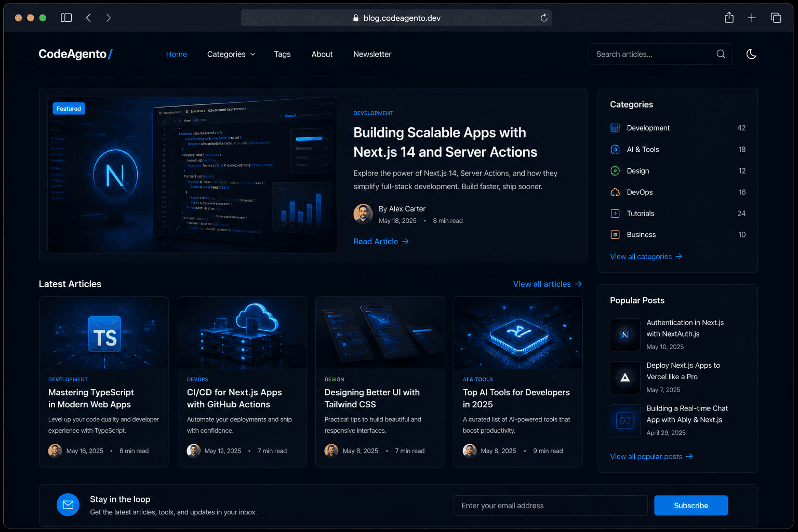Click the newsletter envelope icon

pos(68,504)
